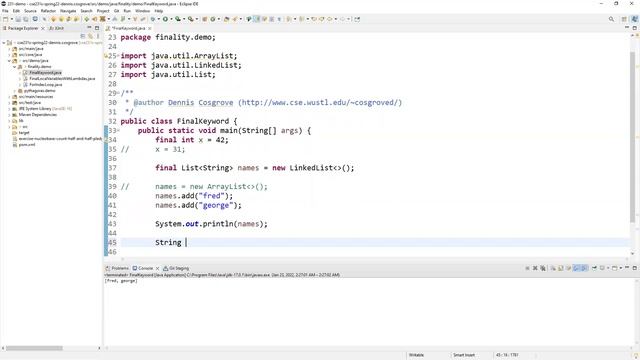
Task: Click editor vertical scrollbar
Action: (633, 137)
